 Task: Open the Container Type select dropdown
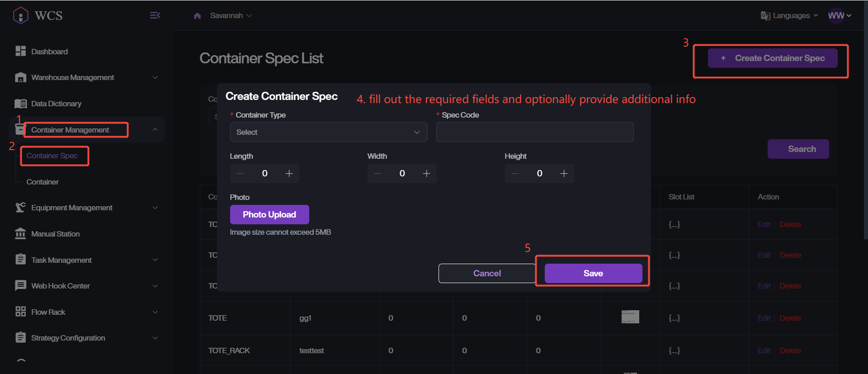pos(328,132)
